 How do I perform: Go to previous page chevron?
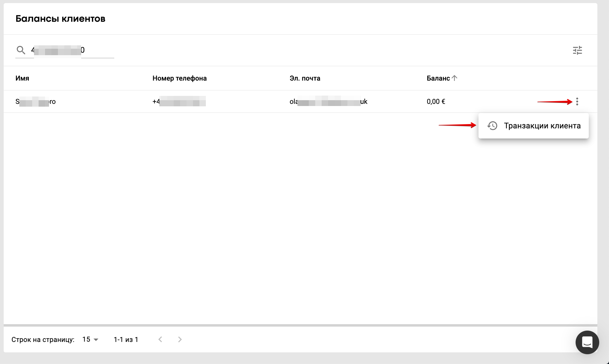(x=160, y=339)
